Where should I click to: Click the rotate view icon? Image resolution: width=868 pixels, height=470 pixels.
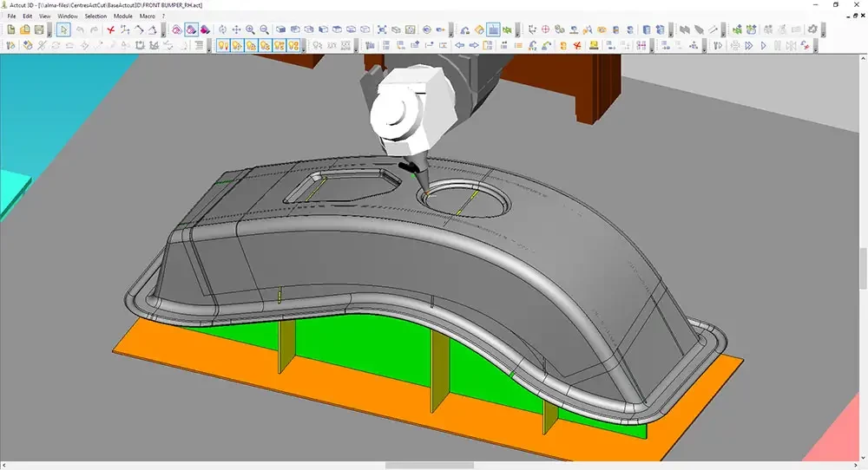222,29
